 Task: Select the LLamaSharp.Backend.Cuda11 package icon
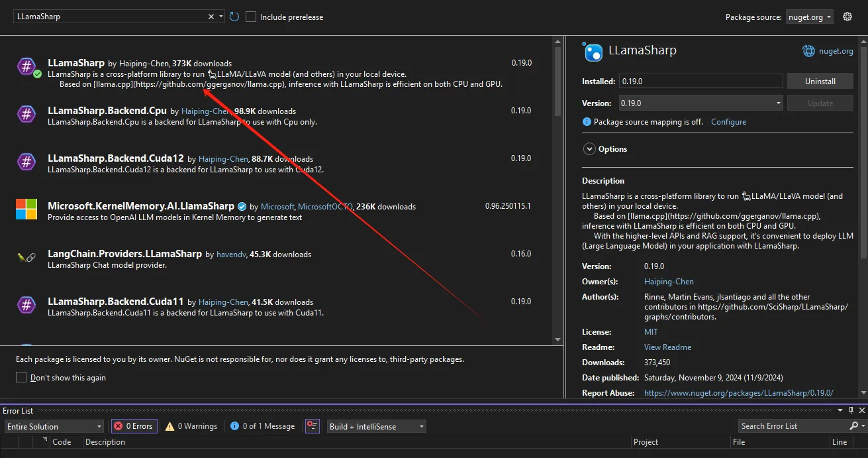(x=26, y=305)
